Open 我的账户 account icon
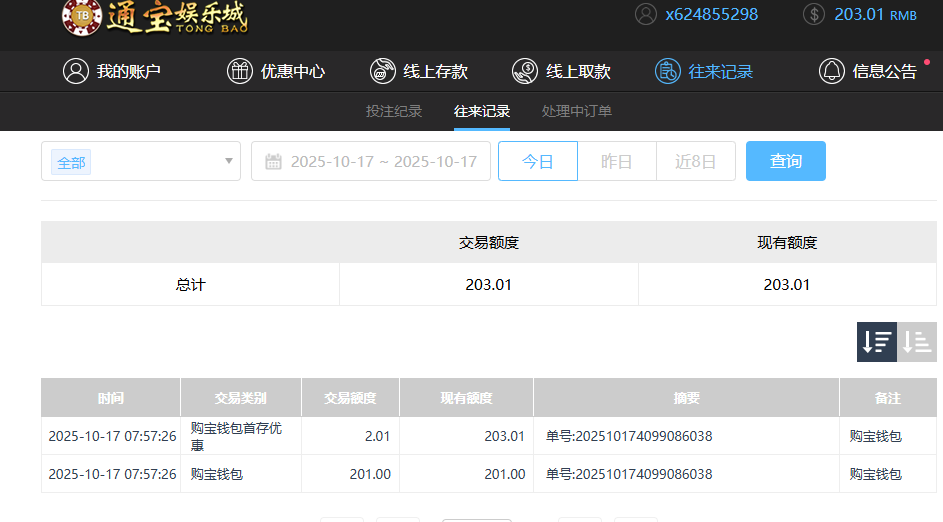Screen dimensions: 943x522 [76, 71]
